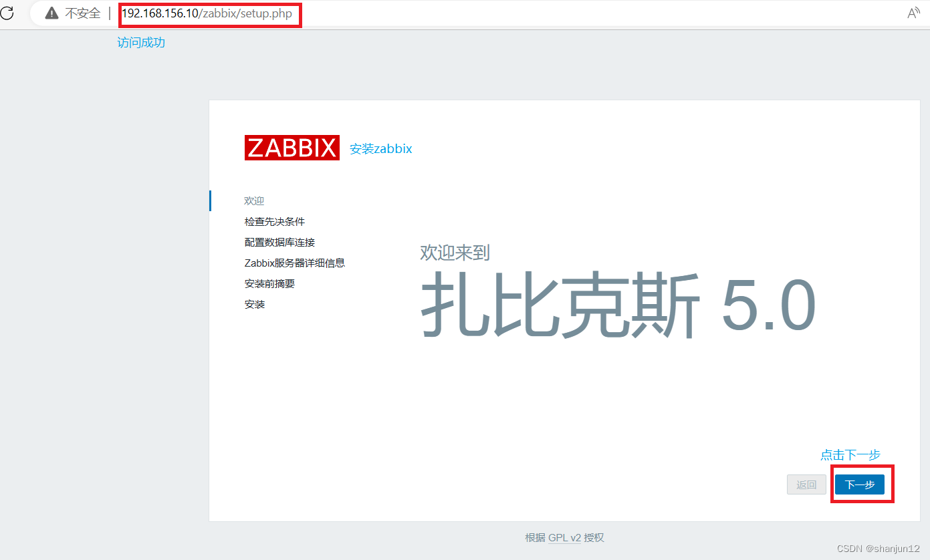Open the read aloud icon in address bar
This screenshot has height=560, width=930.
(913, 13)
